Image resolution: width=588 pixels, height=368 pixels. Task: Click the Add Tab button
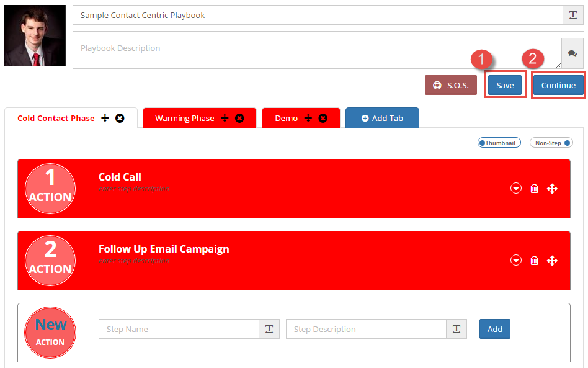(382, 119)
